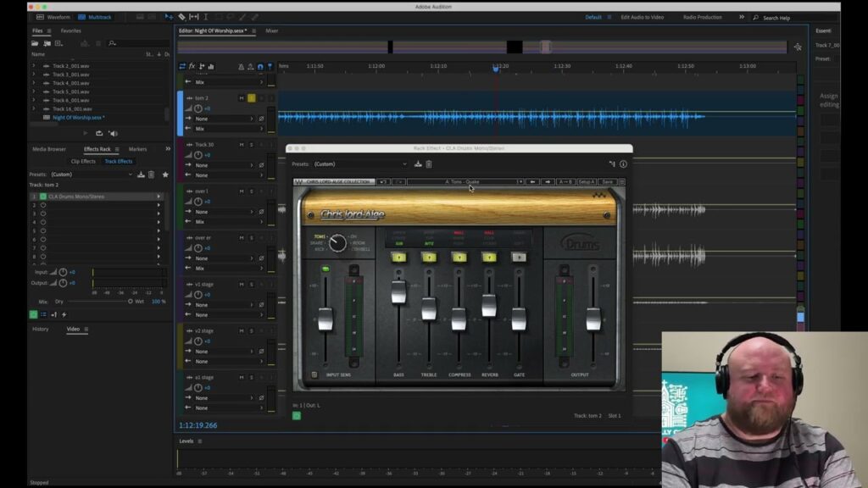
Task: Expand the Track 2_001.wav tree item
Action: click(x=34, y=65)
